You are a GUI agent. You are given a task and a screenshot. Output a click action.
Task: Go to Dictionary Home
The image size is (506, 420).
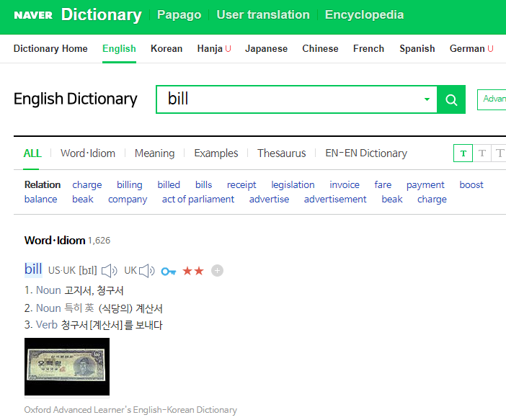50,49
